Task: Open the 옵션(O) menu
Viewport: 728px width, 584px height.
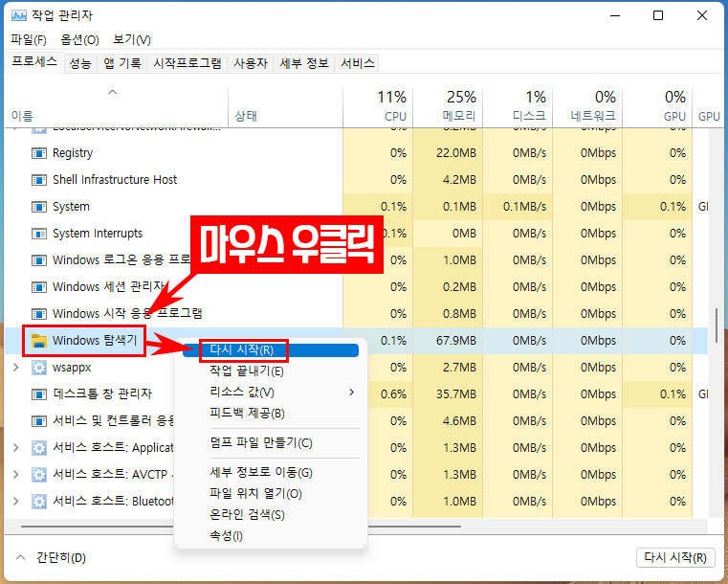Action: (79, 40)
